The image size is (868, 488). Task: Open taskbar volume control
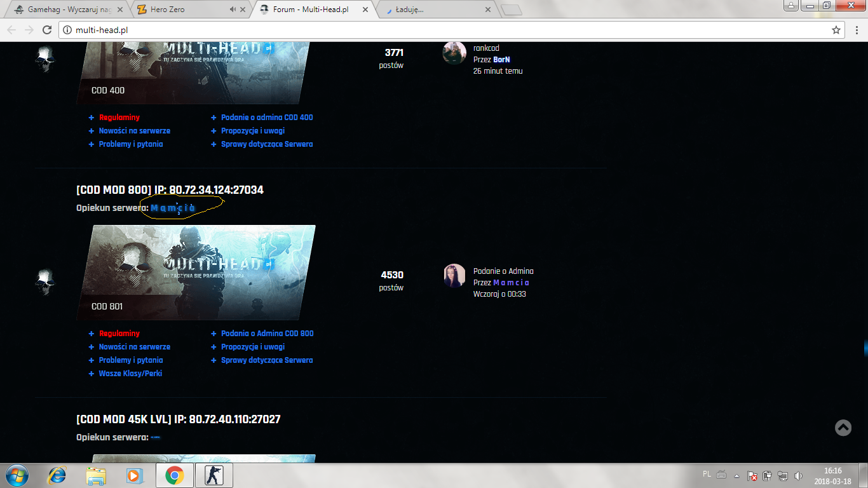(x=797, y=475)
